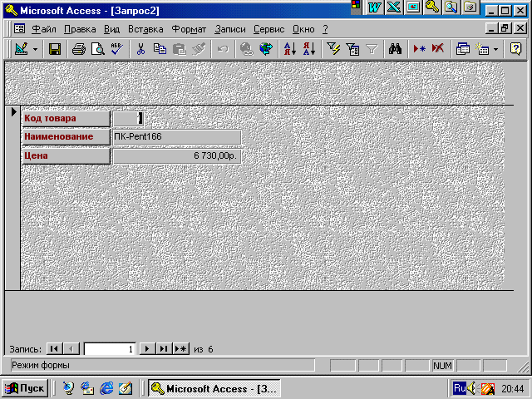Open the Файл menu
This screenshot has height=399, width=532.
coord(44,30)
